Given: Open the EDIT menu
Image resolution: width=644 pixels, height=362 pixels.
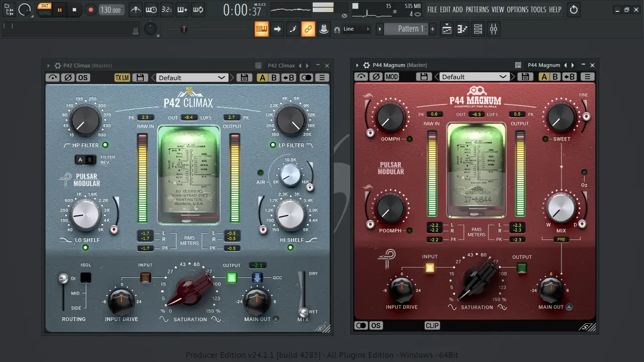Looking at the screenshot, I should [x=445, y=9].
